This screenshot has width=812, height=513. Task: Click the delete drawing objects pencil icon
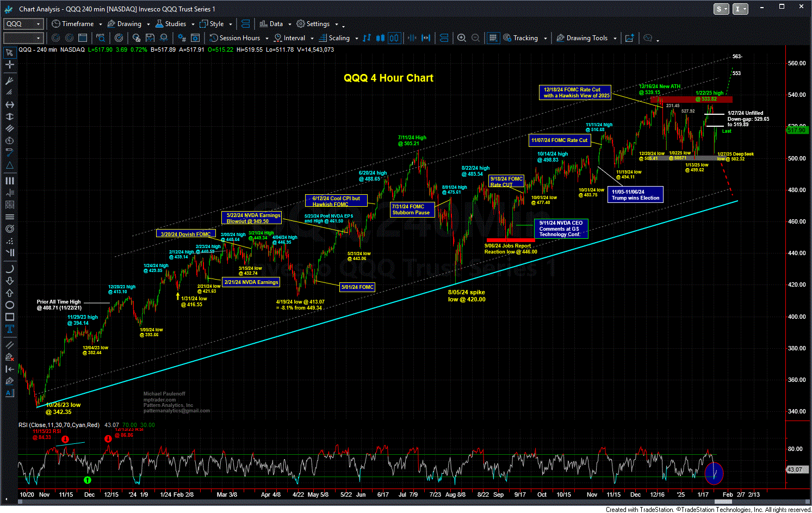[x=9, y=357]
